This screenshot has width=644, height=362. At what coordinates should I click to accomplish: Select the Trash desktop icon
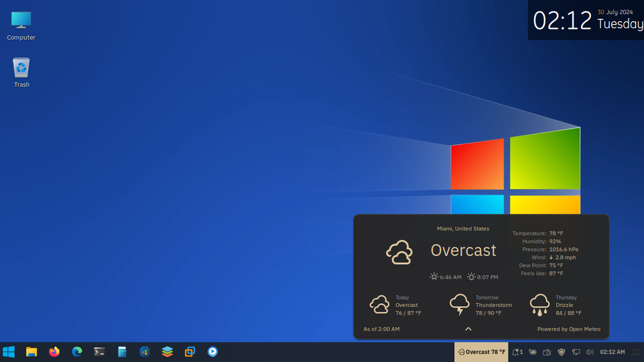[21, 71]
